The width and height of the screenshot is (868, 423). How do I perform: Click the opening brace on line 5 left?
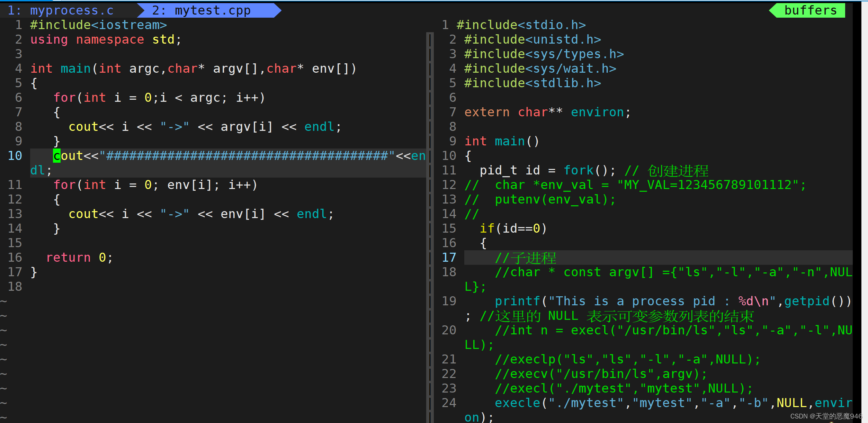click(x=34, y=83)
